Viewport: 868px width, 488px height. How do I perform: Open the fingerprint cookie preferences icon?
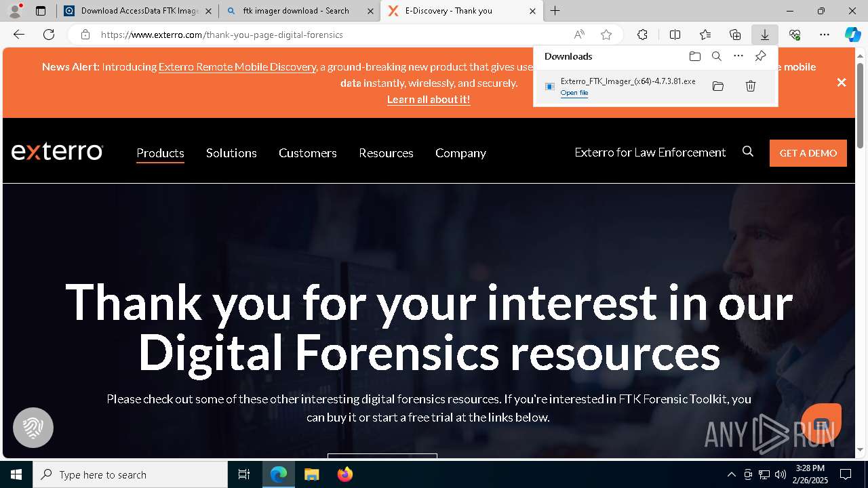33,428
